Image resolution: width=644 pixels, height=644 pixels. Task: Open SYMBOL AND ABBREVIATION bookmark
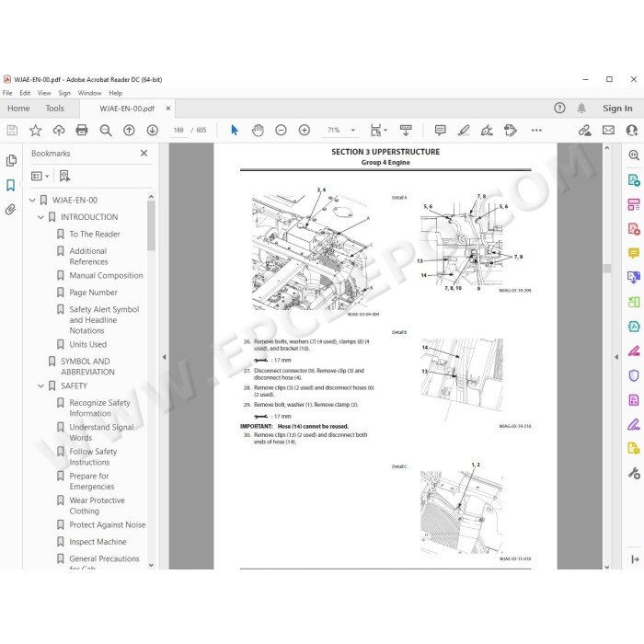pyautogui.click(x=88, y=366)
